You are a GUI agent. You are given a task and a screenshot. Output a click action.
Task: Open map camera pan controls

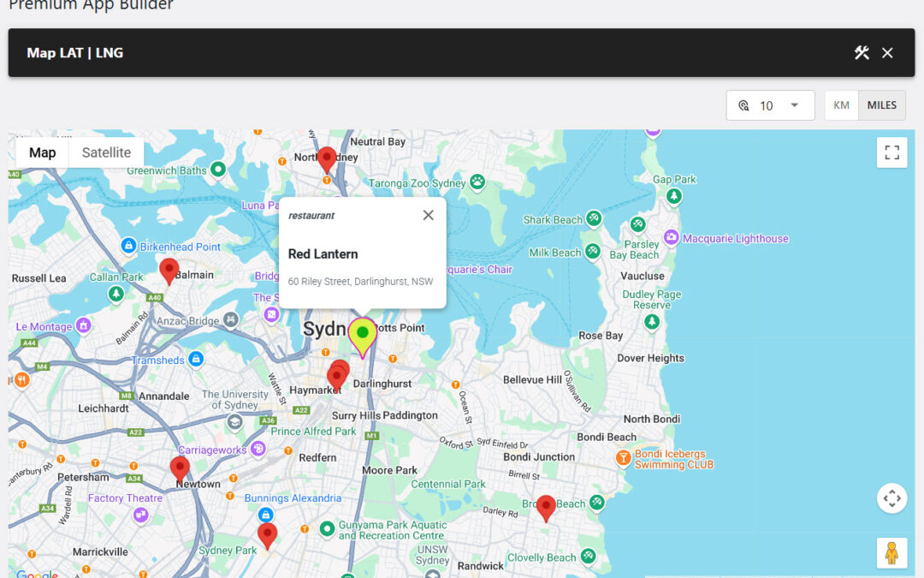coord(891,498)
